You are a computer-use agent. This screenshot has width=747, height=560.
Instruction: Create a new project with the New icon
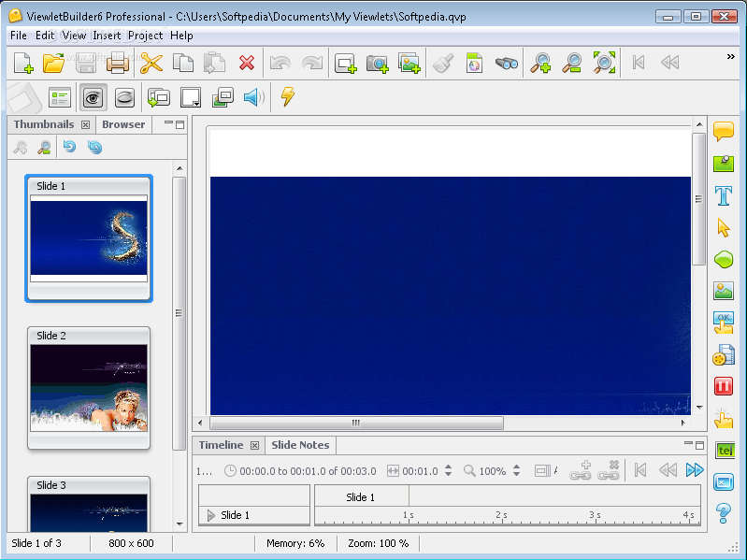[x=23, y=63]
